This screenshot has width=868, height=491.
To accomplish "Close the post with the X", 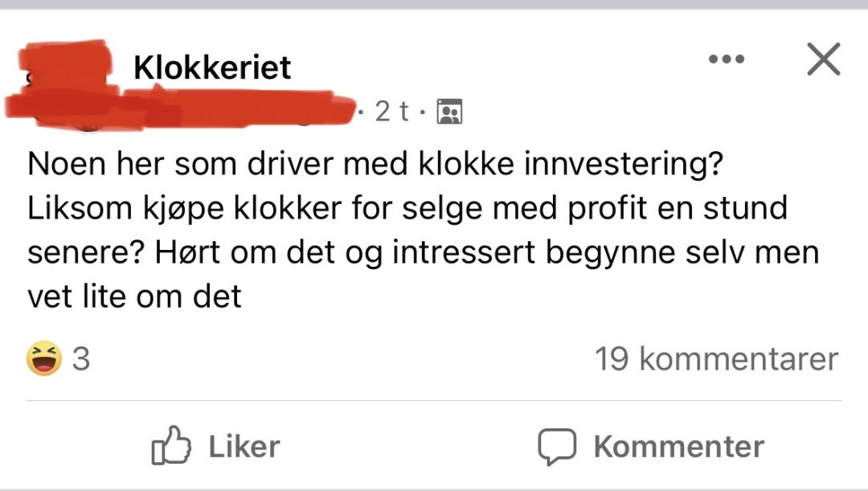I will tap(823, 59).
